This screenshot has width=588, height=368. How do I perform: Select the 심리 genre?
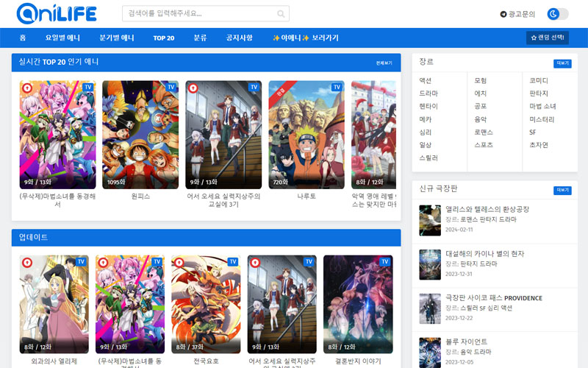426,132
